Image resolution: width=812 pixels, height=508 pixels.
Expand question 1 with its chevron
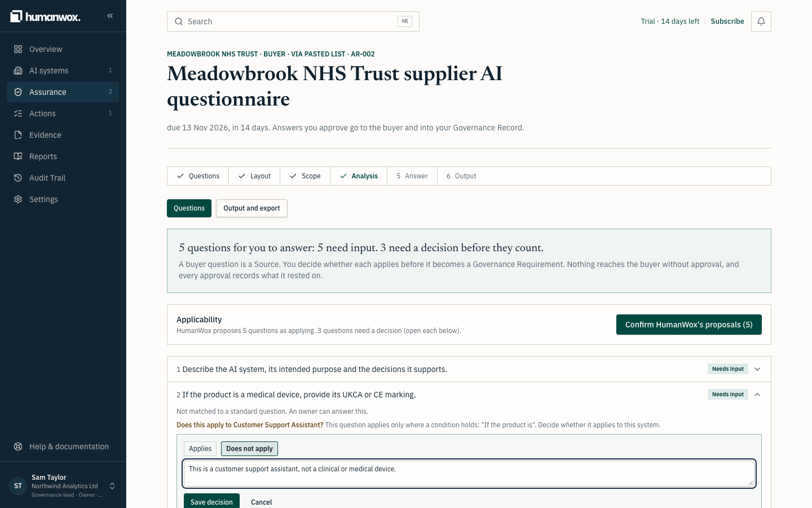(x=757, y=369)
